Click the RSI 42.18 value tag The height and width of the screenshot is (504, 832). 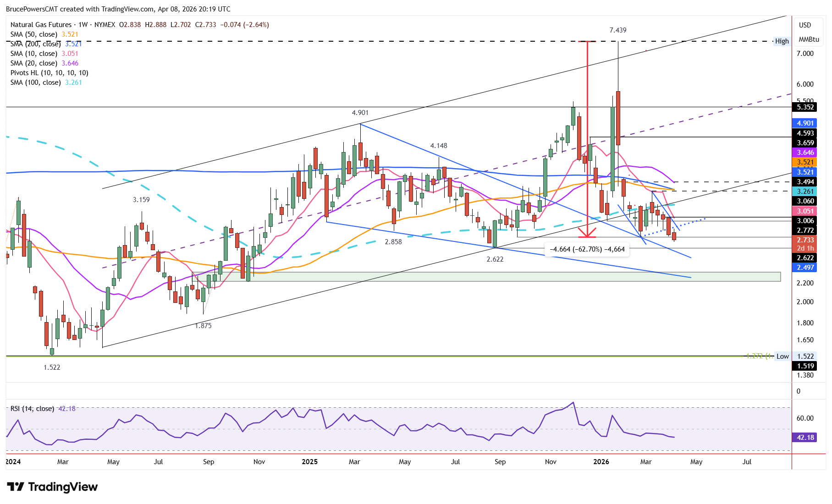pyautogui.click(x=805, y=438)
